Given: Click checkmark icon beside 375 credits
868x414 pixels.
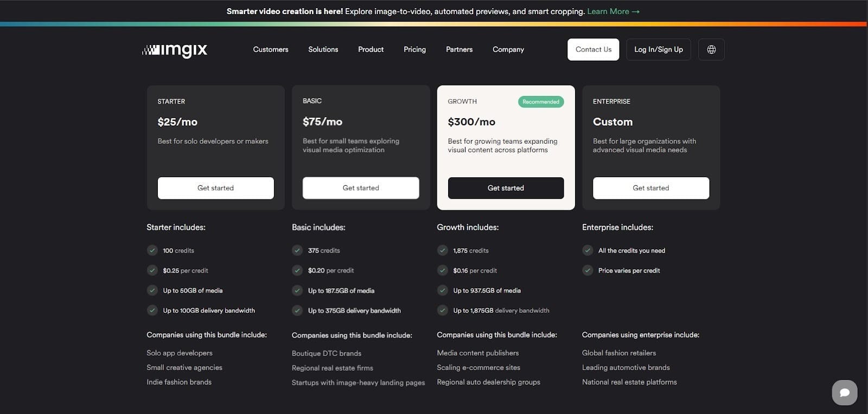Looking at the screenshot, I should tap(297, 250).
